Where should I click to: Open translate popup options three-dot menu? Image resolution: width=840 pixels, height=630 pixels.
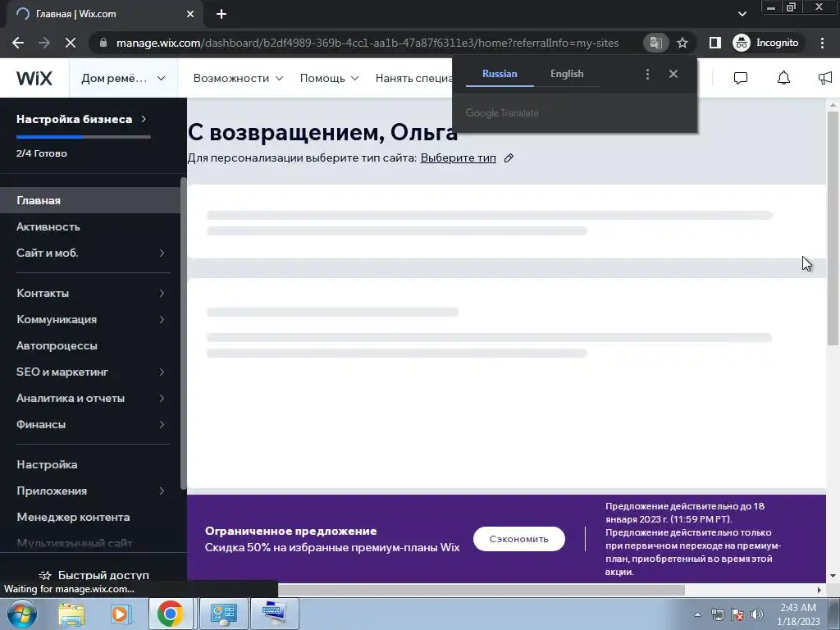[647, 74]
